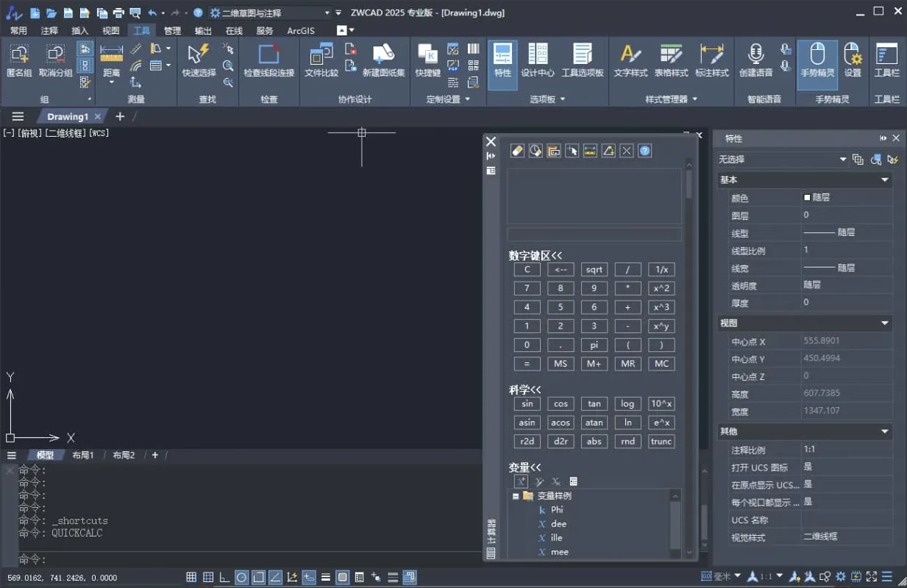
Task: Switch to the 注释 ribbon tab
Action: pos(49,31)
